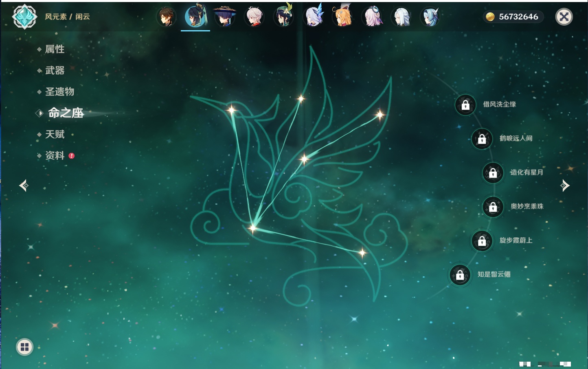Click the star where all constellation lines converge
The width and height of the screenshot is (588, 369).
pyautogui.click(x=253, y=228)
